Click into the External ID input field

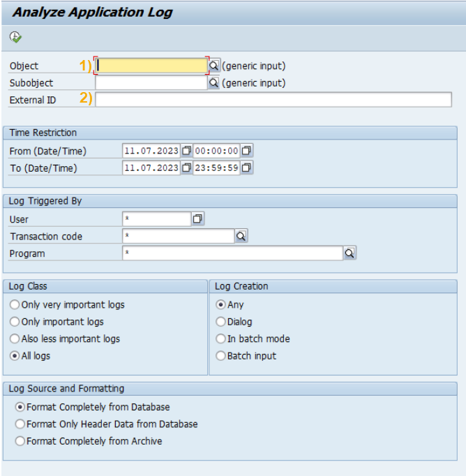(273, 100)
